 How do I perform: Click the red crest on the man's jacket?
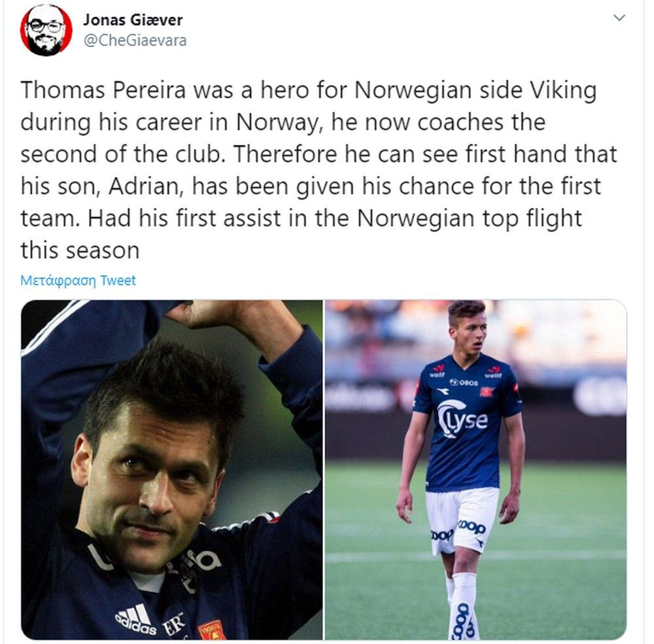pos(212,630)
